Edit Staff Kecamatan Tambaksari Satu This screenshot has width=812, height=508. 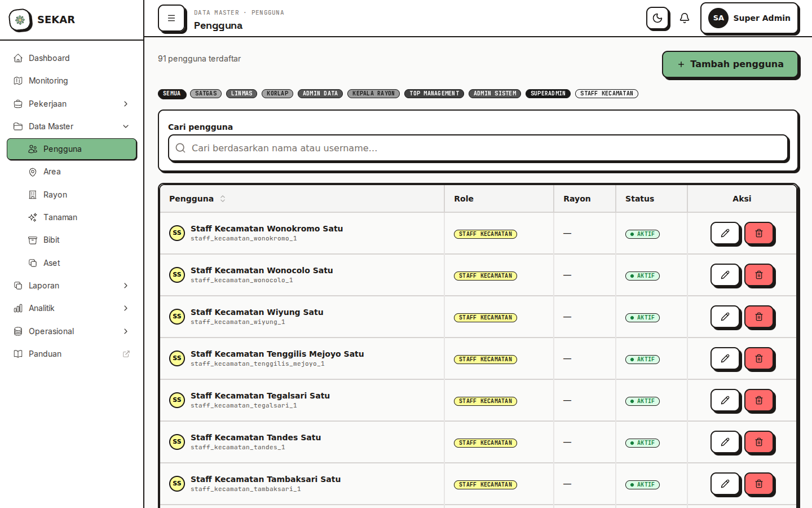(725, 484)
